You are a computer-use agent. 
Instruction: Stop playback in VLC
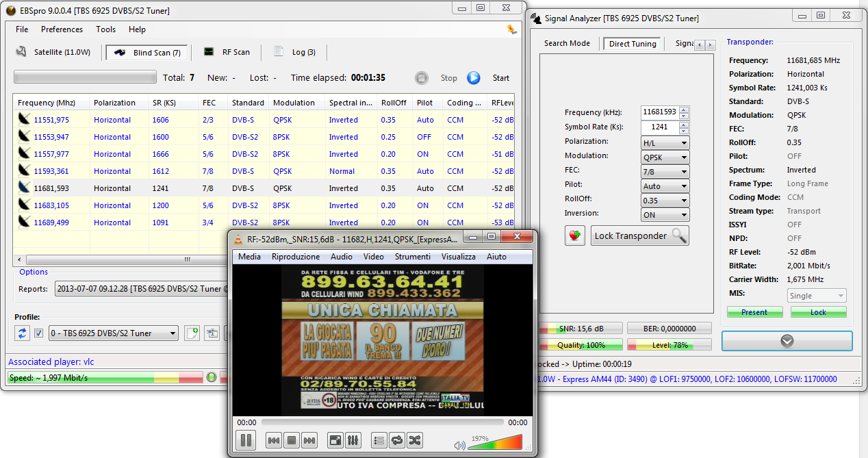[x=292, y=440]
